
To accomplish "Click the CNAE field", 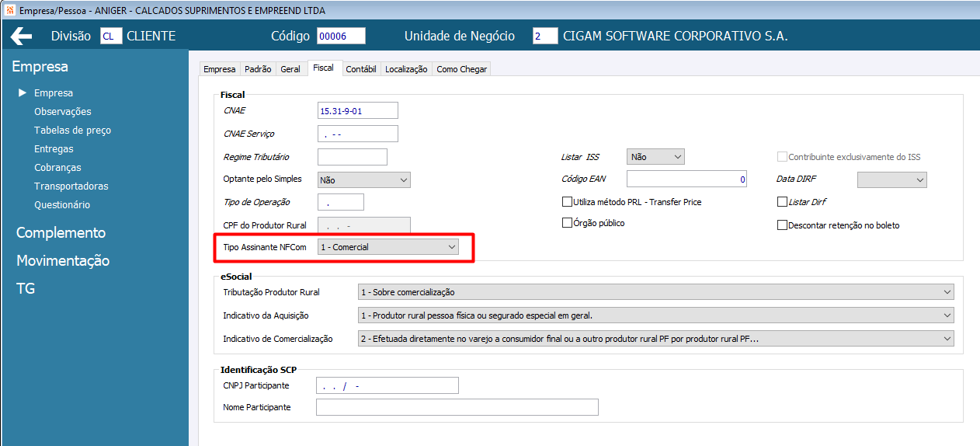I will 358,111.
